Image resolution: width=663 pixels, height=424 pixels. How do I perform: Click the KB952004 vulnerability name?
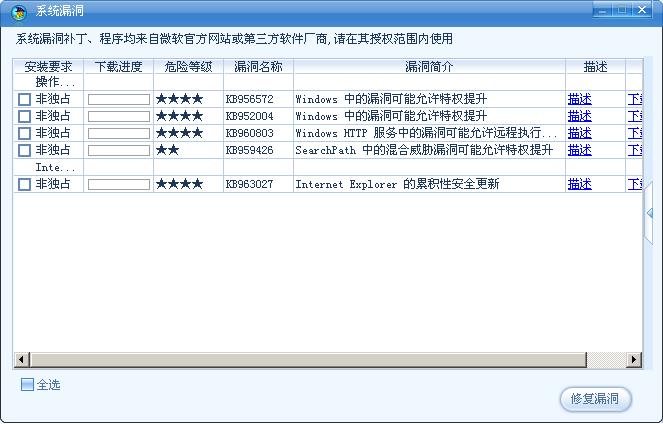[249, 117]
